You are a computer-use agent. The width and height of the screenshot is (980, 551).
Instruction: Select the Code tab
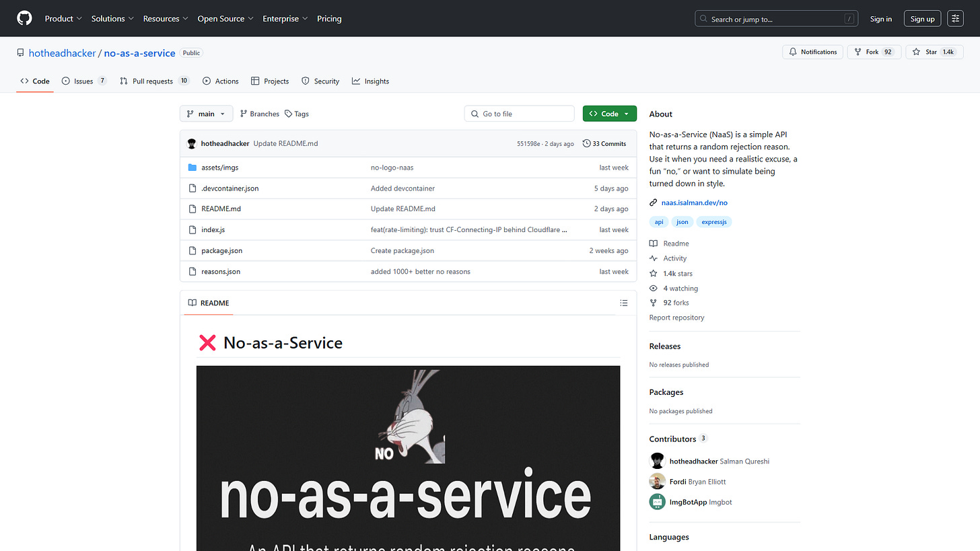tap(35, 81)
